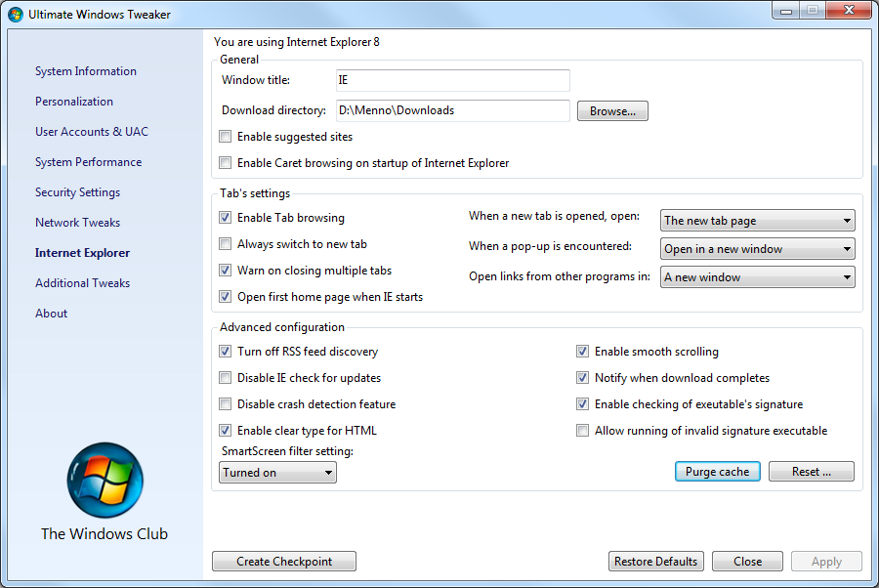Toggle Enable clear type for HTML
The height and width of the screenshot is (588, 879).
(x=226, y=431)
